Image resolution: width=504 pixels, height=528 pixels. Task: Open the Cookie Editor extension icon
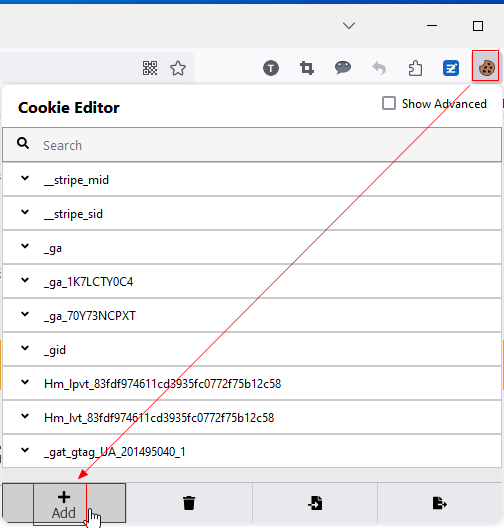pyautogui.click(x=486, y=68)
